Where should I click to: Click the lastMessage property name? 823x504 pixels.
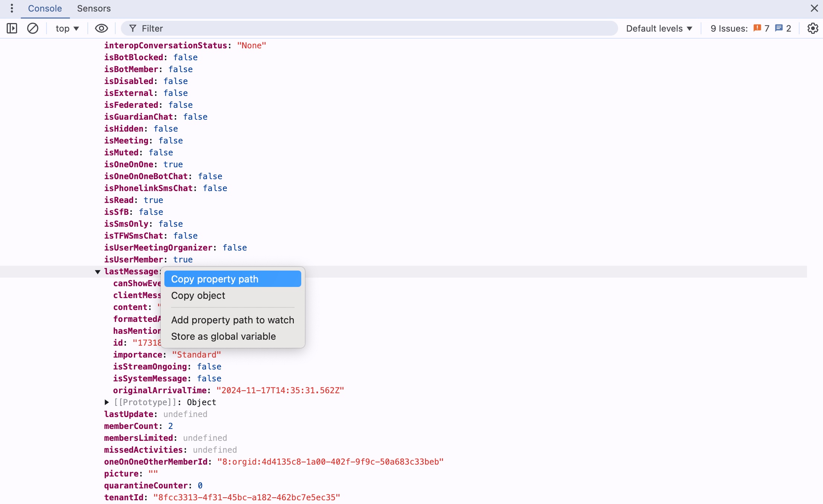(x=131, y=272)
